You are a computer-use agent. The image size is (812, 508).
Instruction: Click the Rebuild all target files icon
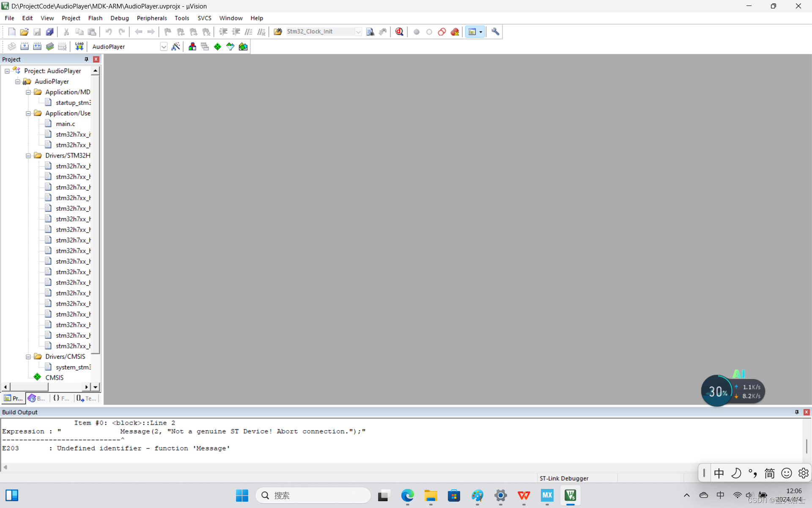(x=37, y=47)
